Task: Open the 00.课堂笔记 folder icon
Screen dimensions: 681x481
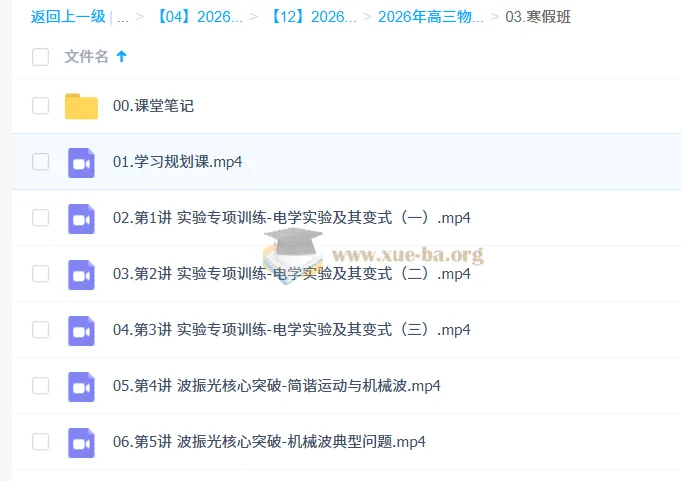Action: pos(81,106)
